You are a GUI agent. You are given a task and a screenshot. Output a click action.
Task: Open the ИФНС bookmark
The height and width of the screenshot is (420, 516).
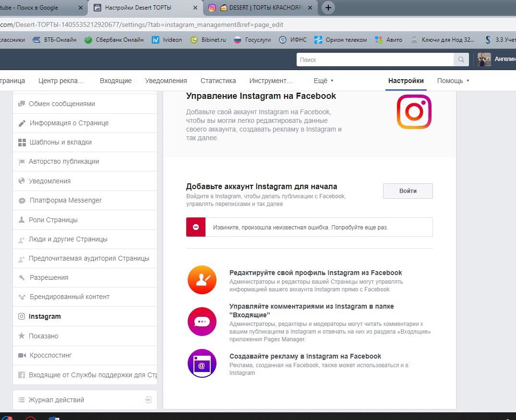point(292,40)
